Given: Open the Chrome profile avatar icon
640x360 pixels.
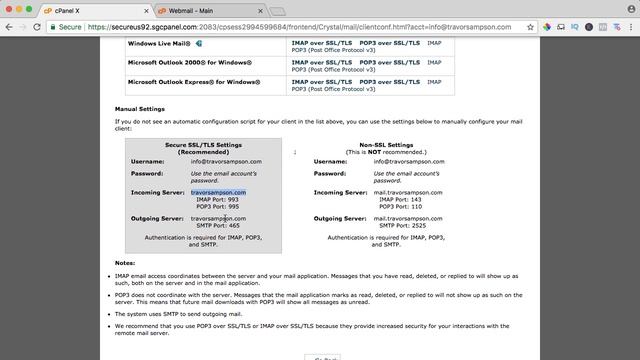Looking at the screenshot, I should click(x=631, y=9).
